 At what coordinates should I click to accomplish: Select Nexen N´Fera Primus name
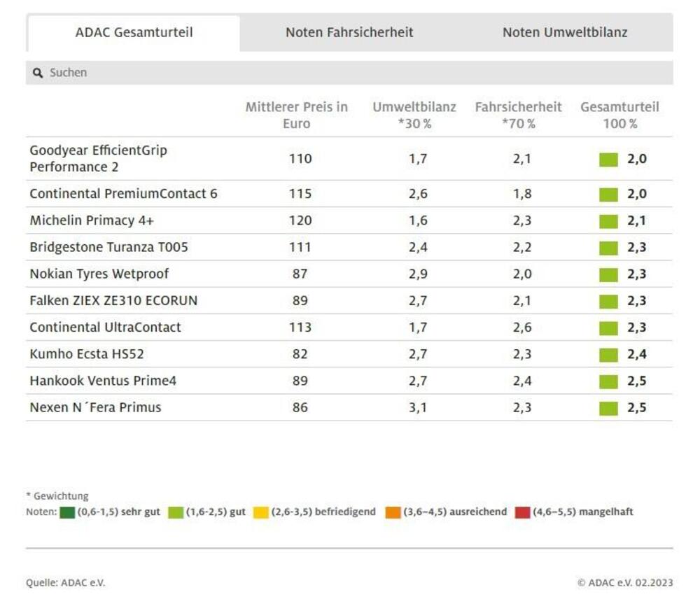[x=95, y=407]
